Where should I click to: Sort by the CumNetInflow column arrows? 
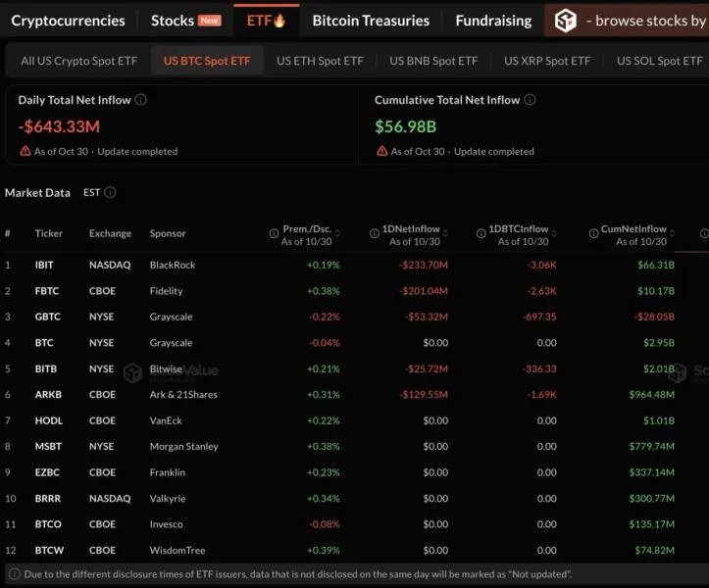pyautogui.click(x=672, y=233)
